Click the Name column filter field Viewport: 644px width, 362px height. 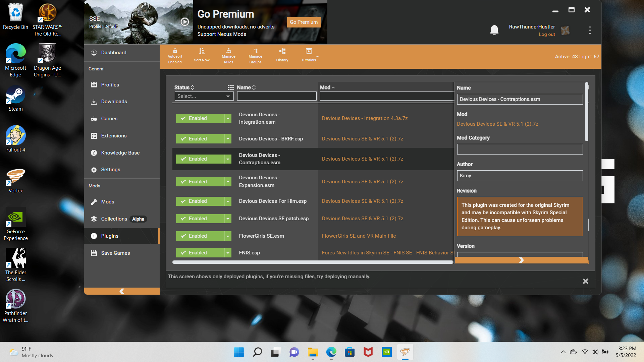click(277, 96)
